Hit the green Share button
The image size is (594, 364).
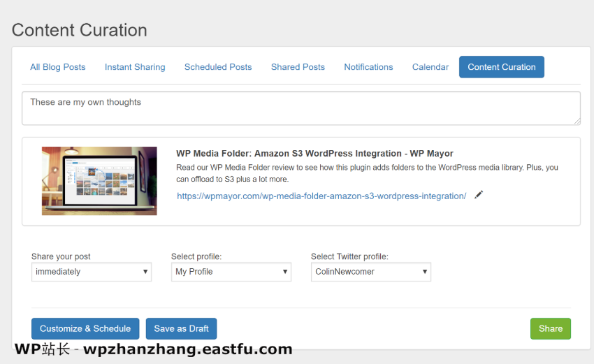[550, 329]
